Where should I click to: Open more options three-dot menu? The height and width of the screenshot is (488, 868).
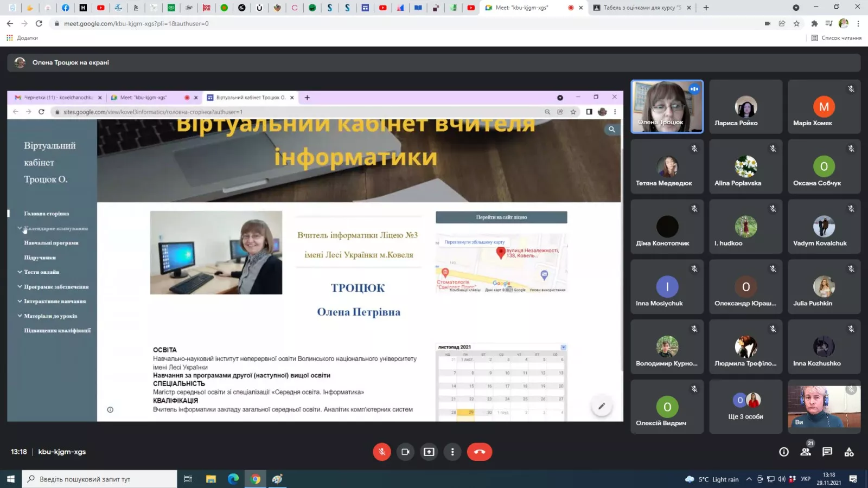click(x=452, y=452)
